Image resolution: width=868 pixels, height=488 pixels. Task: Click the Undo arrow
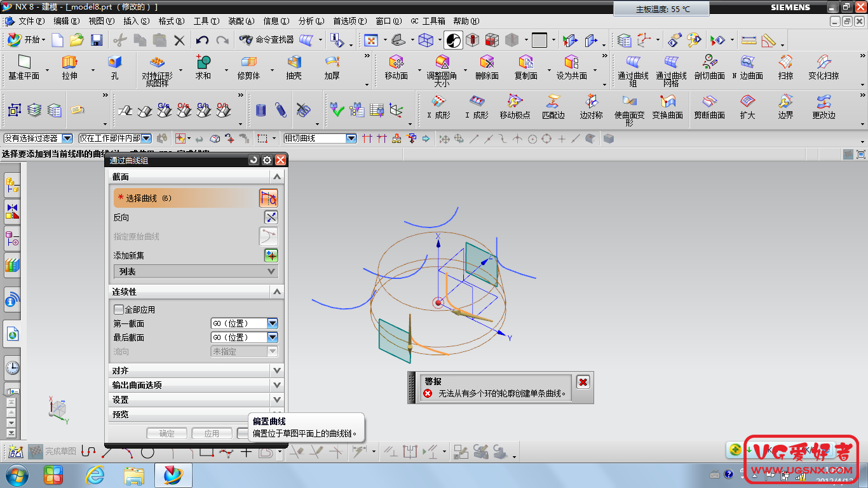click(202, 40)
